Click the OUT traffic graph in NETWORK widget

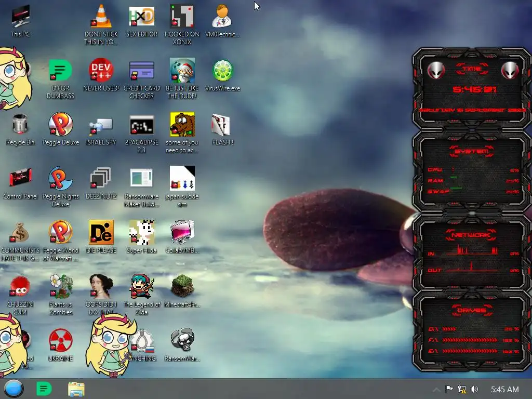[x=473, y=268]
